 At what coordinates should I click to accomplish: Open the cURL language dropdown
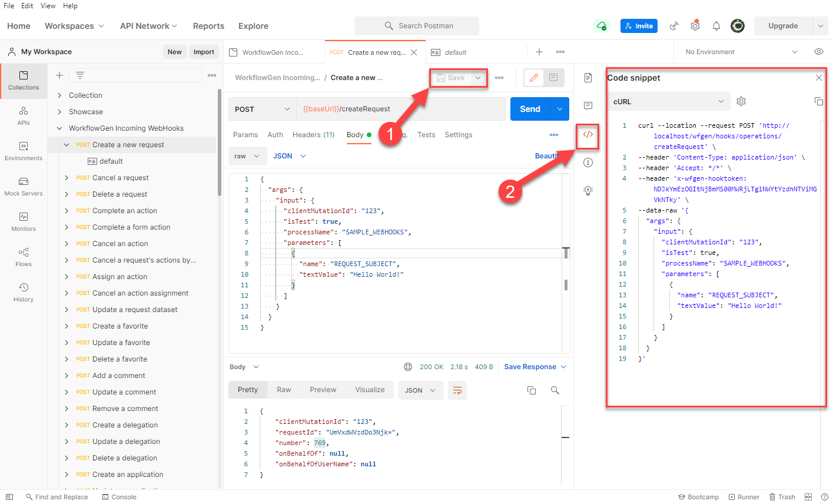tap(669, 101)
